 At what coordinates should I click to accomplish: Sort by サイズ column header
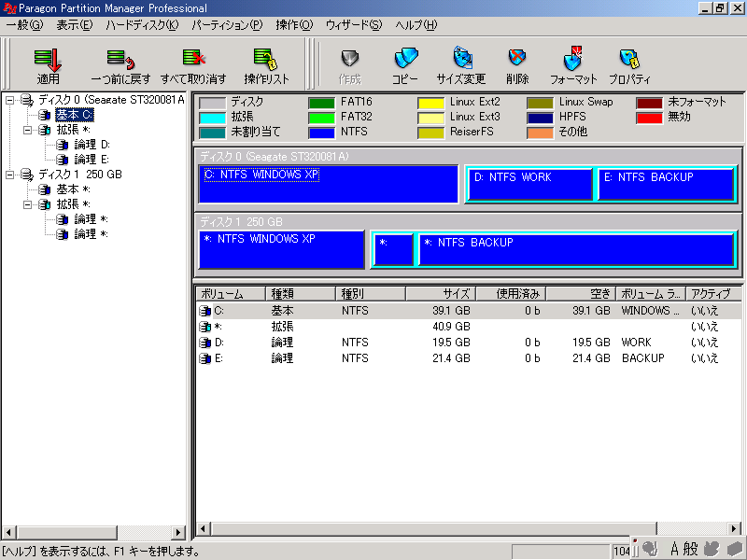[x=441, y=294]
